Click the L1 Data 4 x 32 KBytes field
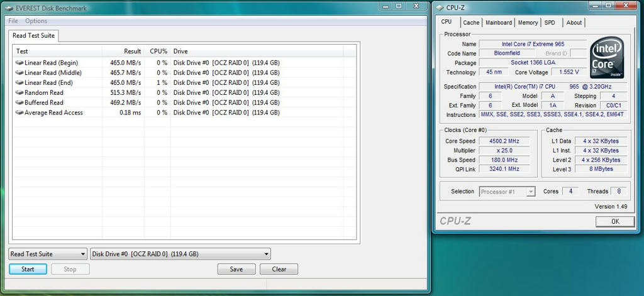Viewport: 644px width, 296px height. pos(601,141)
